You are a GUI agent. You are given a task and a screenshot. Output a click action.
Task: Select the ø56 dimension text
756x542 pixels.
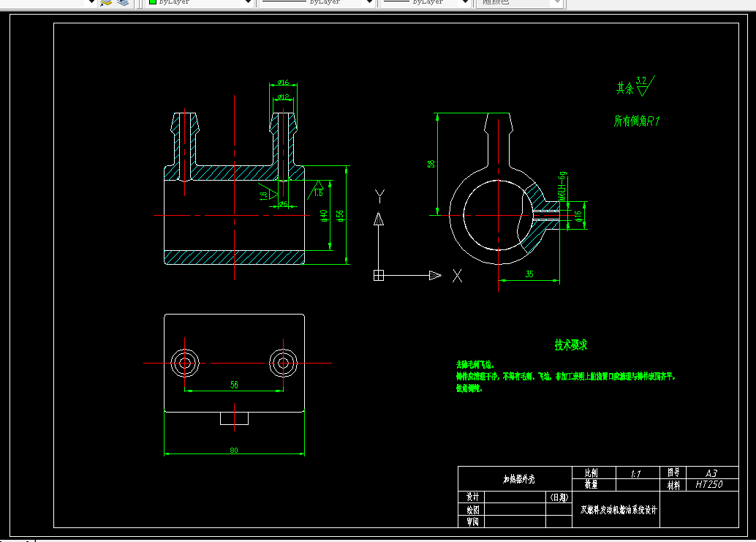click(340, 216)
